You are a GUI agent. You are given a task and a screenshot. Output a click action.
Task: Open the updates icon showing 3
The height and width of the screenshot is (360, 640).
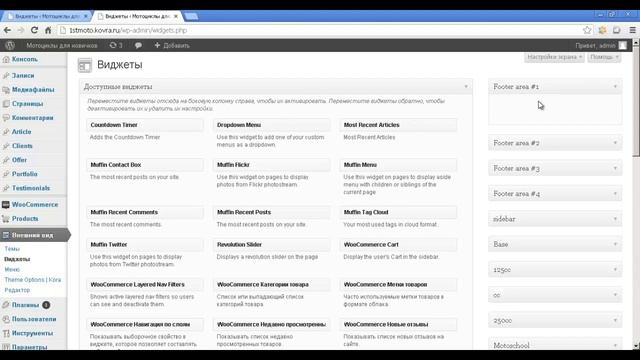coord(116,45)
